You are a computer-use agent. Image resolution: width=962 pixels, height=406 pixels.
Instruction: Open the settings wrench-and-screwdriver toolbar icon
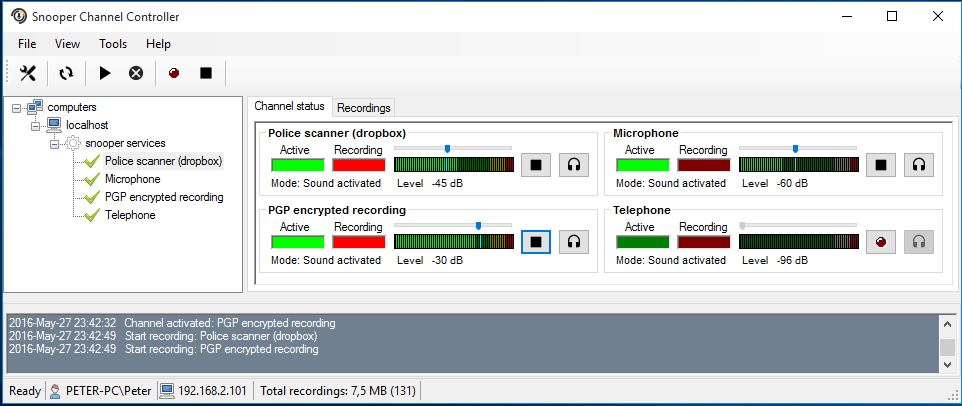click(x=28, y=74)
